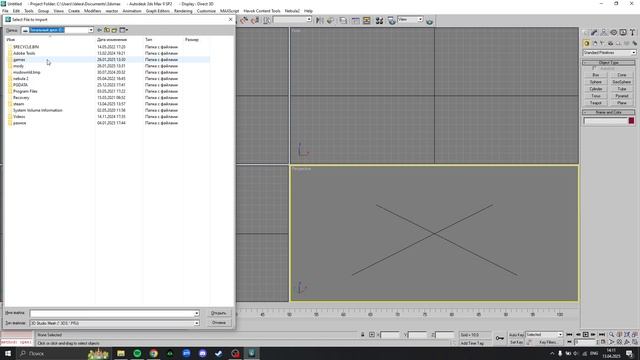Switch to Hierarchy command panel tab
Viewport: 640px width, 360px height.
pyautogui.click(x=604, y=33)
